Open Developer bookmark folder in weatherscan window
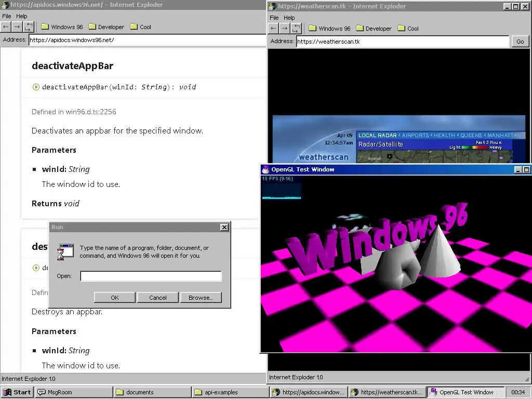Viewport: 532px width, 399px height. tap(374, 29)
